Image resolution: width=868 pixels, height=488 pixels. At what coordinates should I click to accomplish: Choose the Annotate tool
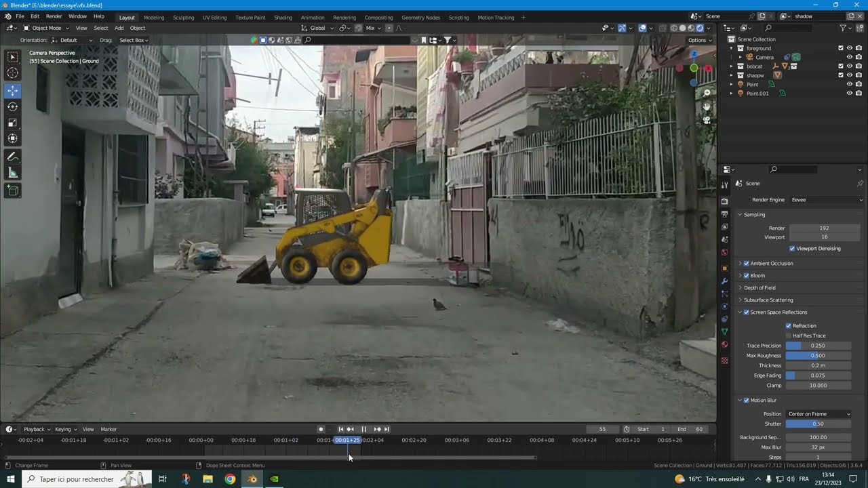point(13,157)
